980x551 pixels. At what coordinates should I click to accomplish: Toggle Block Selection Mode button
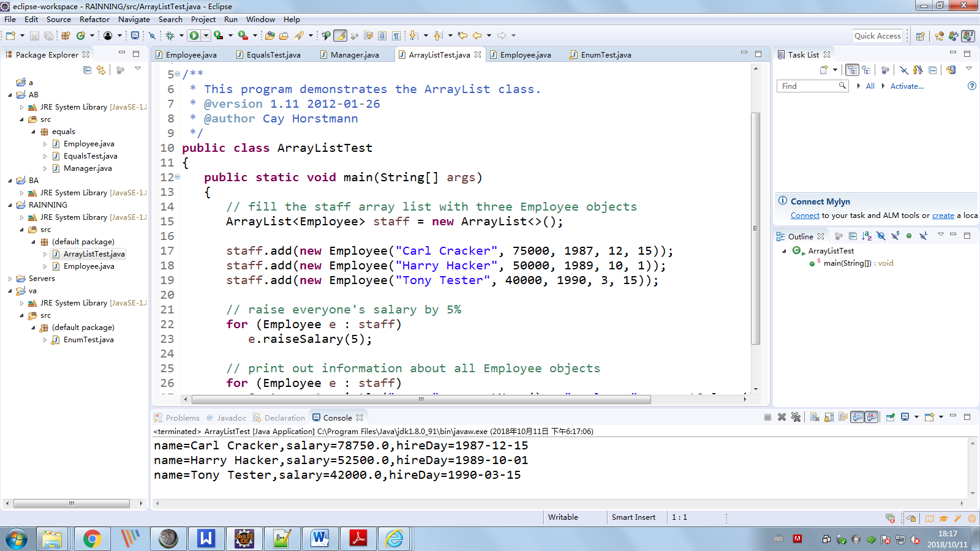point(382,36)
